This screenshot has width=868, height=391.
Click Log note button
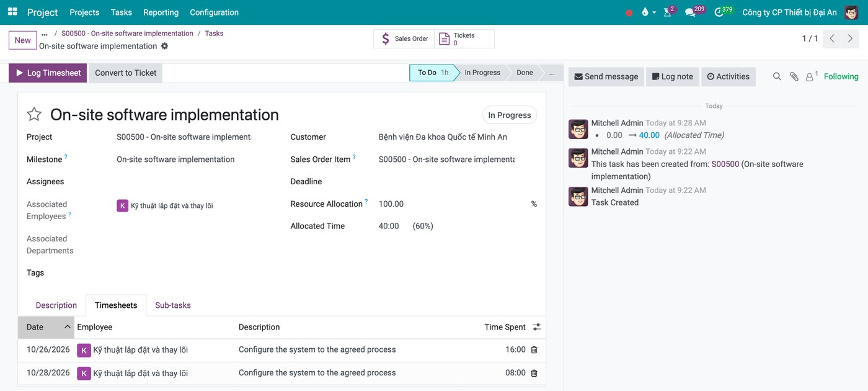tap(673, 76)
